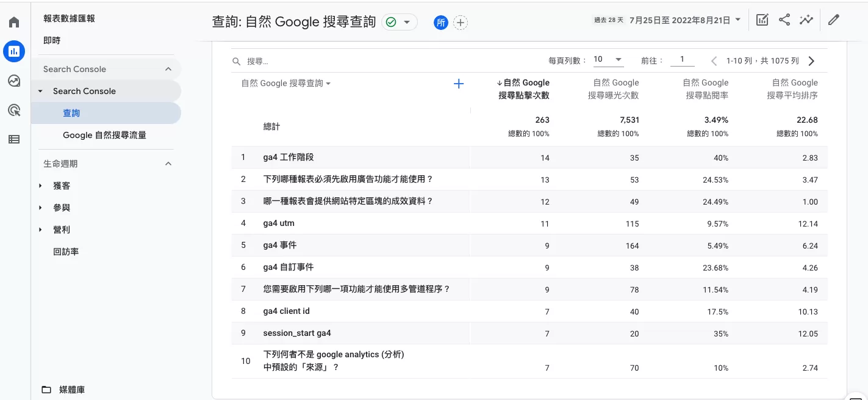Expand the 營利 menu group
Screen dimensions: 868x400
click(x=41, y=230)
